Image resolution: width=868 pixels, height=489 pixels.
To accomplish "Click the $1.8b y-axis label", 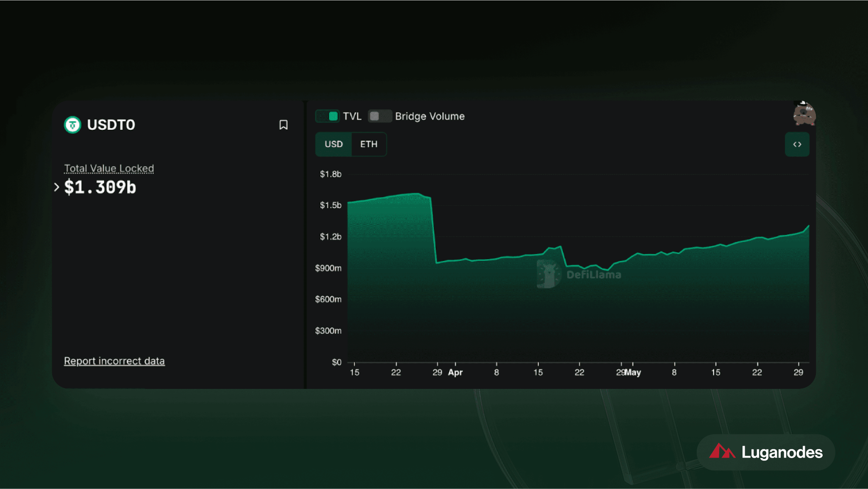I will pyautogui.click(x=331, y=174).
